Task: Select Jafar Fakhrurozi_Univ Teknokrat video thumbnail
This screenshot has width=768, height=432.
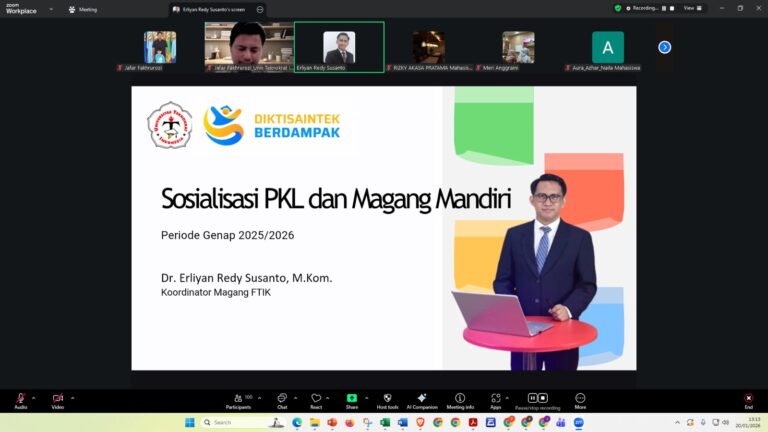Action: (x=249, y=48)
